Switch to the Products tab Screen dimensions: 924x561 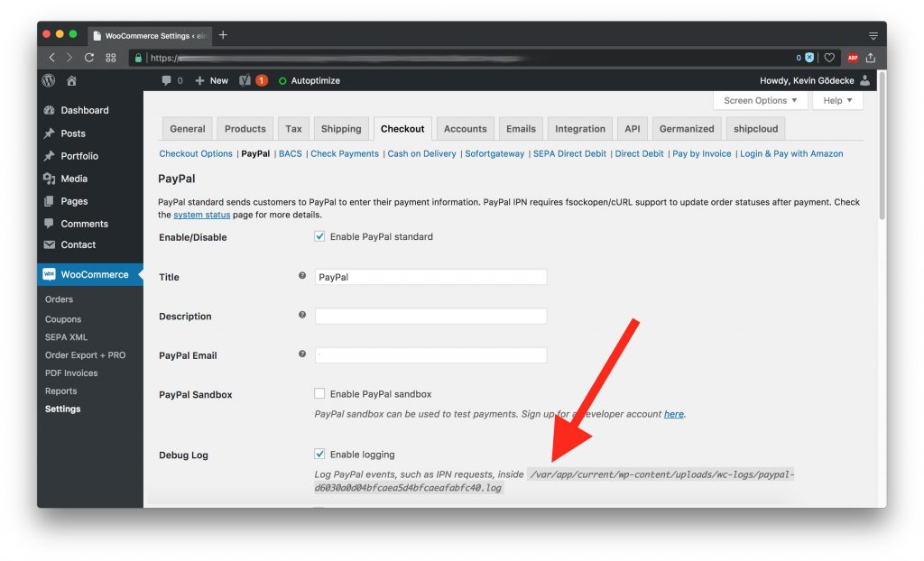pyautogui.click(x=245, y=129)
